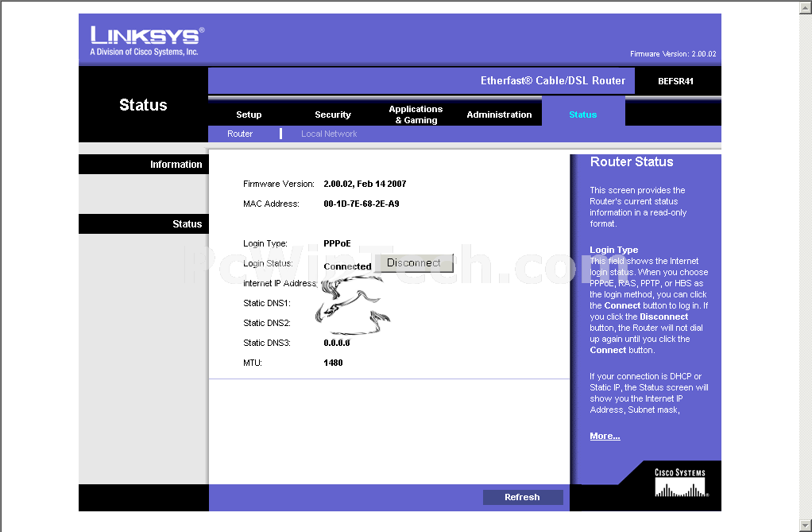Viewport: 812px width, 532px height.
Task: Click the Login Type: field label
Action: coord(265,243)
